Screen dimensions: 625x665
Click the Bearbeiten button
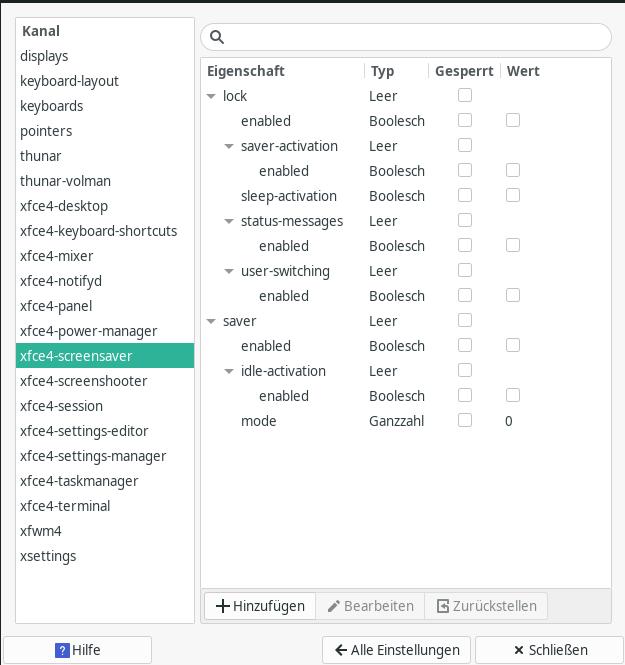click(370, 606)
